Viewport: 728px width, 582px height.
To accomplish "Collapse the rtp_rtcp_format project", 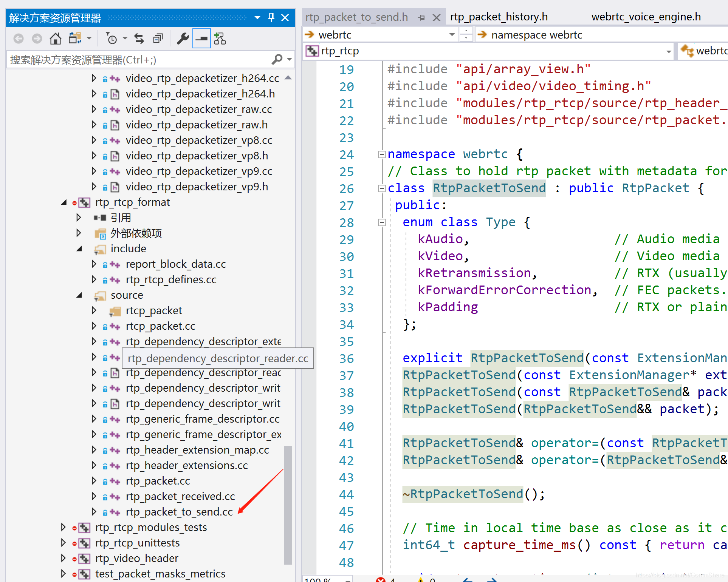I will point(64,202).
